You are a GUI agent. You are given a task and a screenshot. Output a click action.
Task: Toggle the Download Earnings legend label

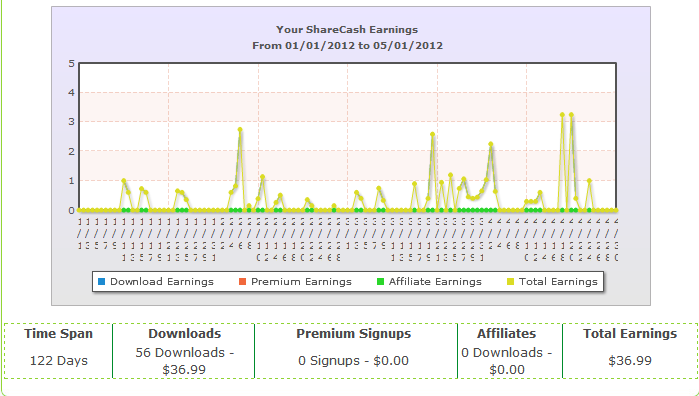[x=162, y=282]
